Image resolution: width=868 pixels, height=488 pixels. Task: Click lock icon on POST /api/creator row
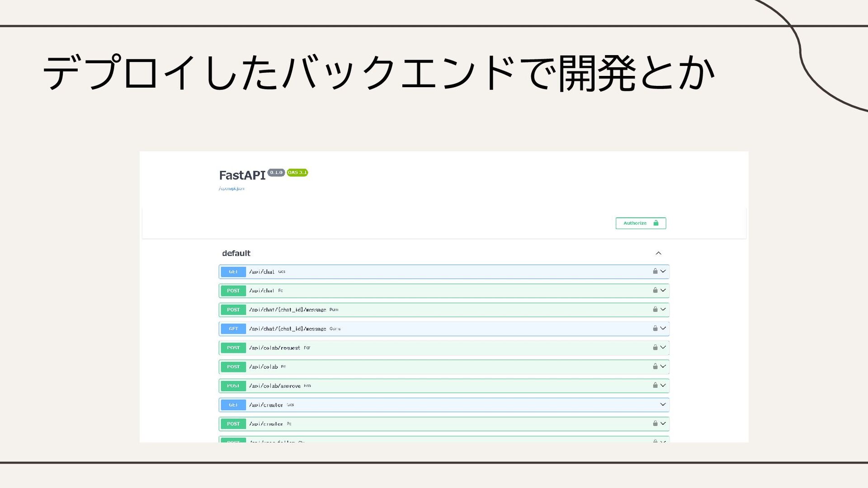click(655, 423)
